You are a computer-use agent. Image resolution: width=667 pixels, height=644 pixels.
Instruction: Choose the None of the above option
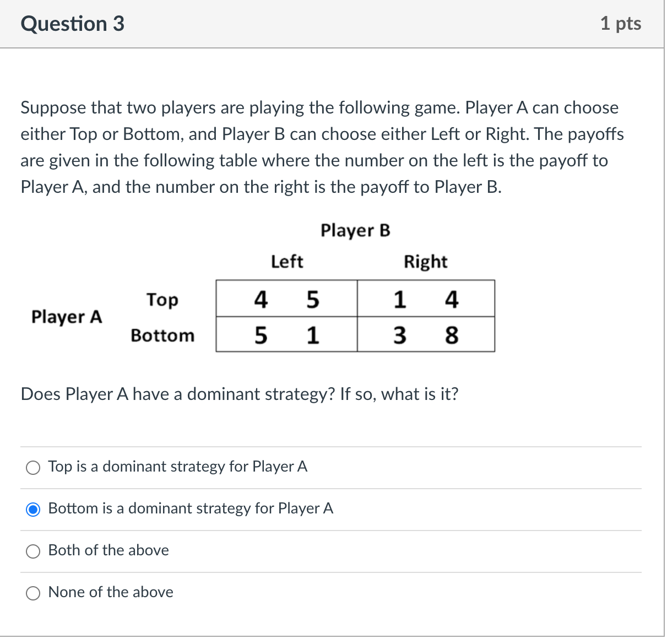(x=33, y=593)
